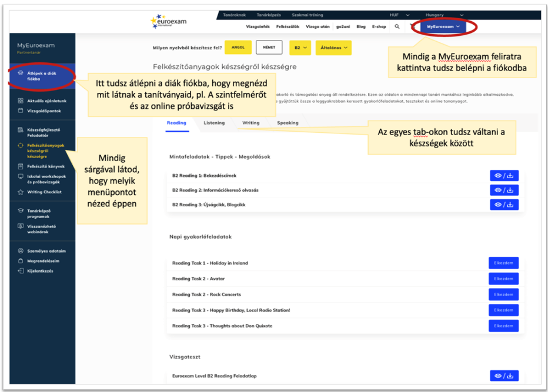Open the Hungary country dropdown
This screenshot has width=548, height=392.
[x=444, y=15]
